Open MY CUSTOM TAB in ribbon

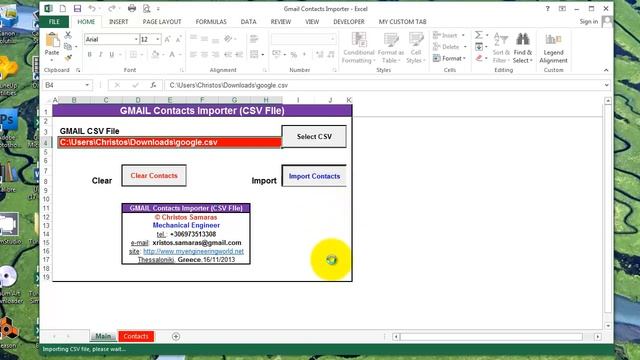[402, 22]
